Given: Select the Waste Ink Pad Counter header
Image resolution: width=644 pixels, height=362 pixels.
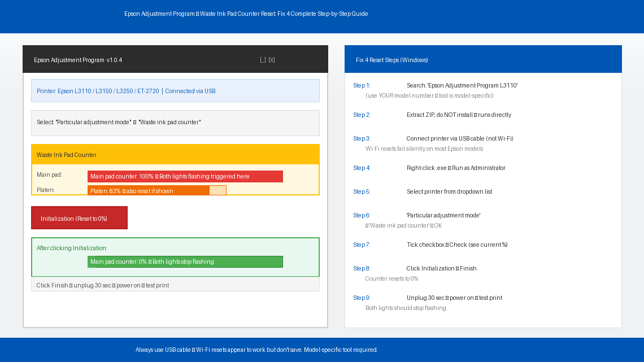Looking at the screenshot, I should tap(175, 155).
